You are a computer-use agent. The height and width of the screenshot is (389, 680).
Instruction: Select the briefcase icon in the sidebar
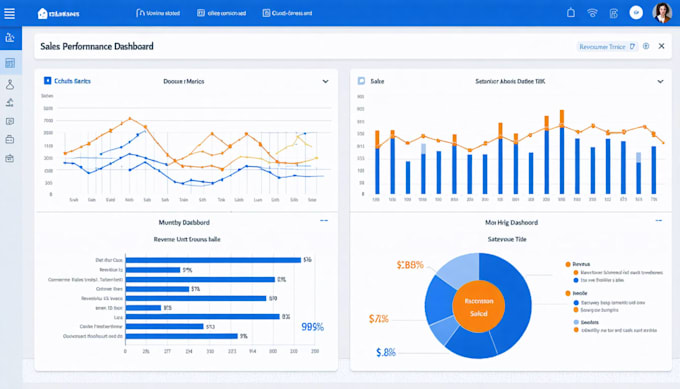click(x=10, y=140)
